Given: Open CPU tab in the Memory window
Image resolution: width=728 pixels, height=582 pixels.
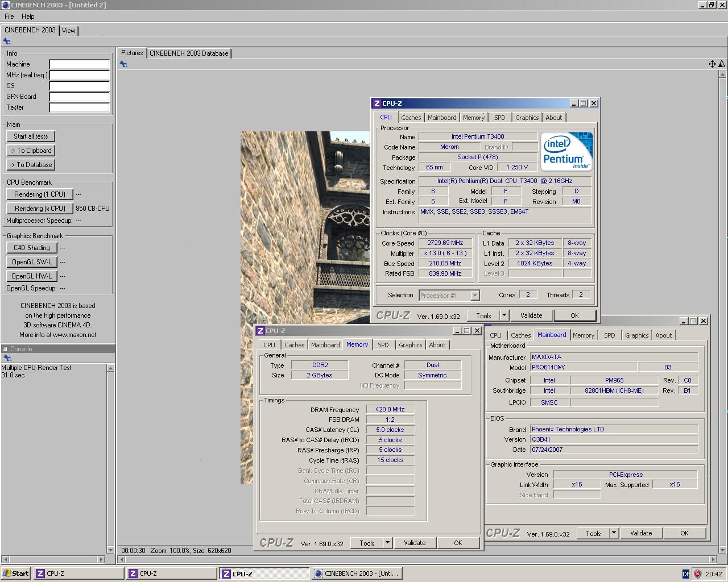Looking at the screenshot, I should point(270,345).
